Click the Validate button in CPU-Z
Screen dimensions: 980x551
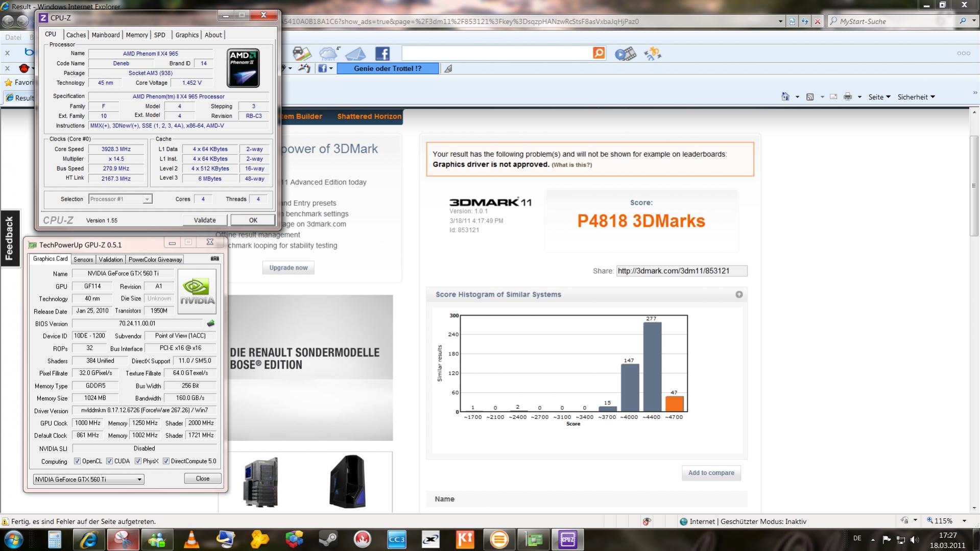point(205,220)
